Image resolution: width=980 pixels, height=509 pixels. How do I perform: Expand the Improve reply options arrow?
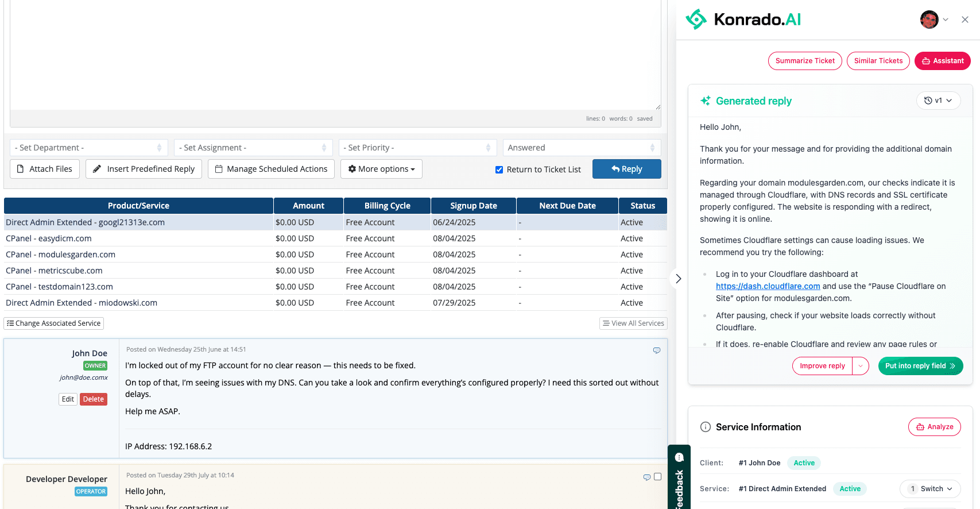[861, 366]
